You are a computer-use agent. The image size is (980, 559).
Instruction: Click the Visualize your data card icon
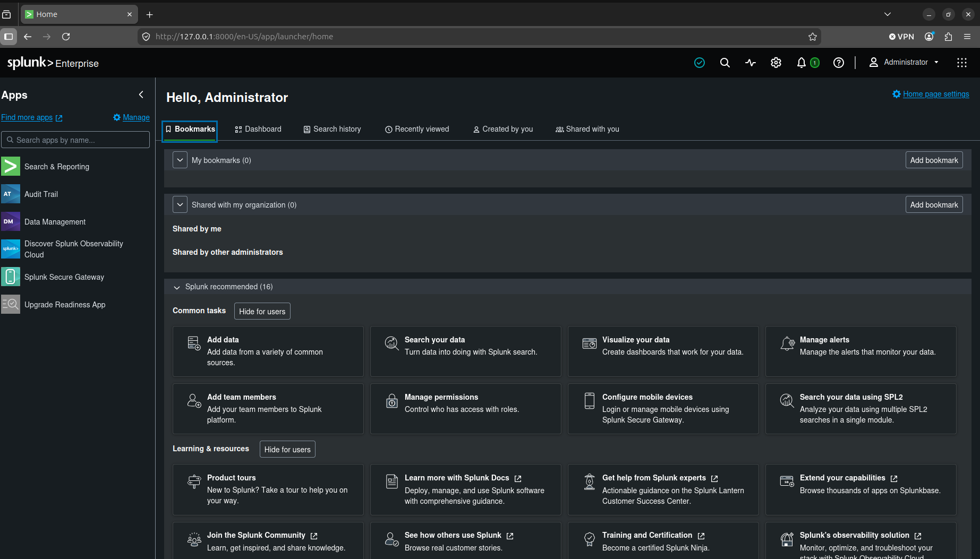590,343
